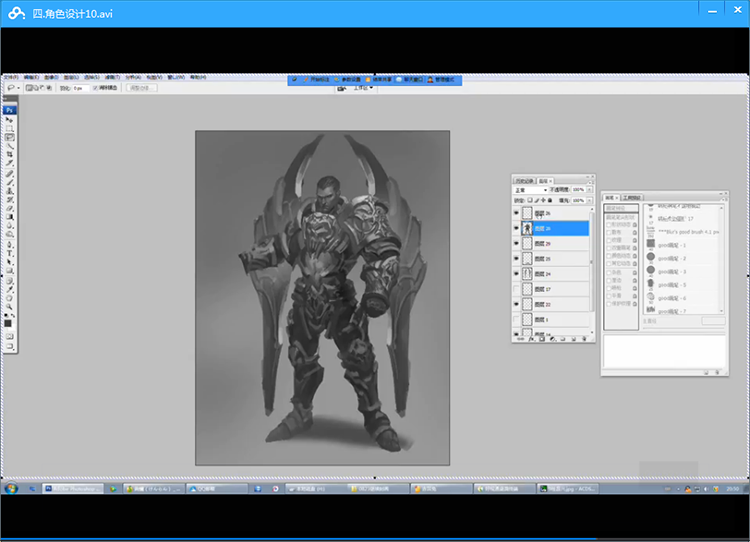Click brush list scroll down arrow
The height and width of the screenshot is (542, 750).
(722, 311)
